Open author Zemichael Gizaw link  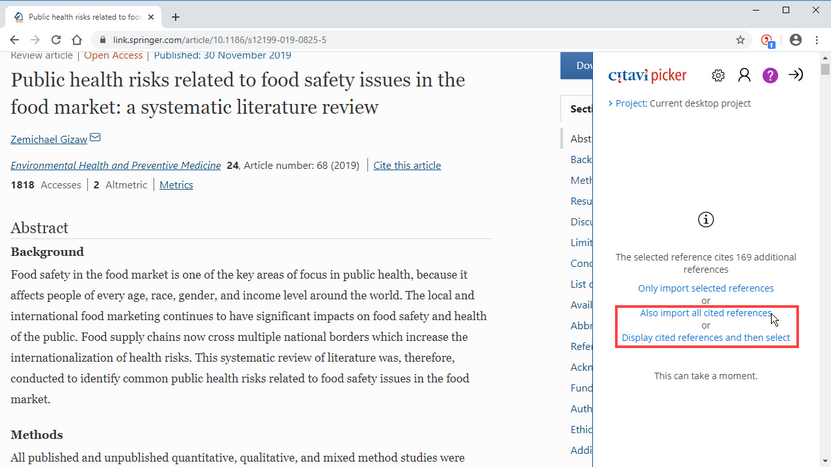(49, 139)
